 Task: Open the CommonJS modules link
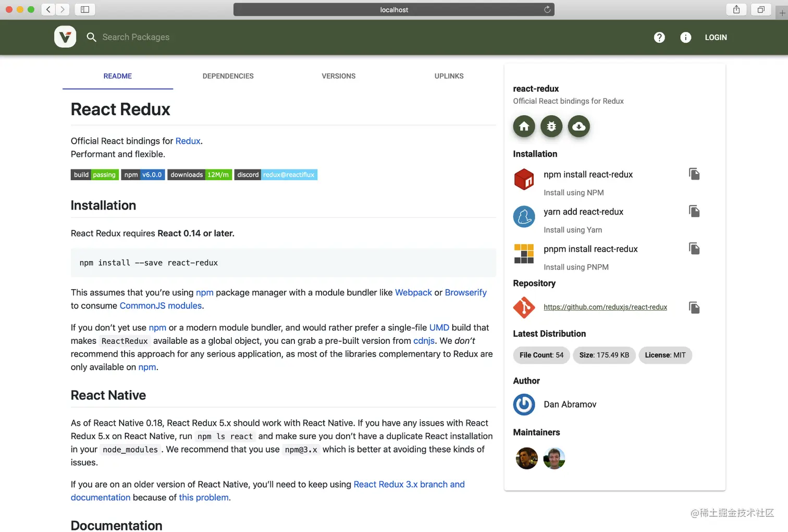161,306
